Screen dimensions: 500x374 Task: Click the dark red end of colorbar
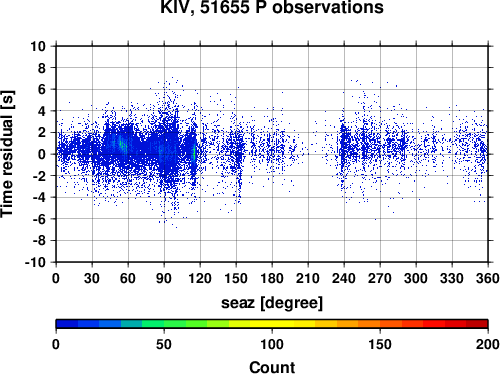click(x=477, y=324)
